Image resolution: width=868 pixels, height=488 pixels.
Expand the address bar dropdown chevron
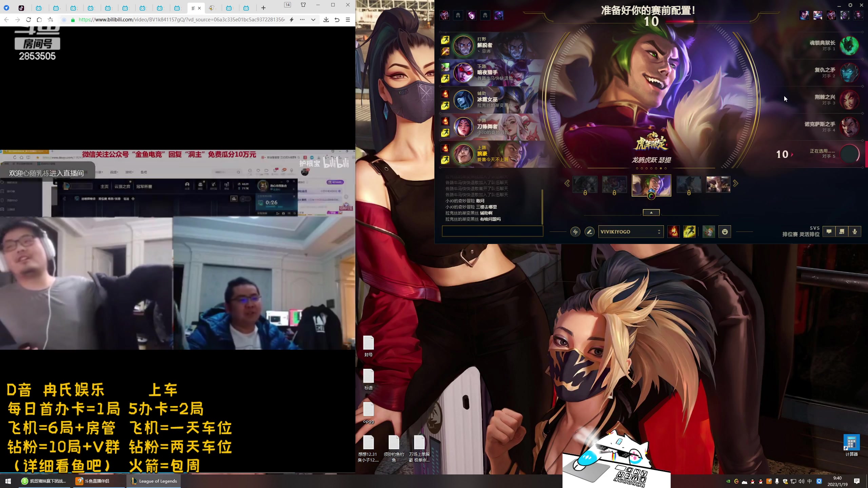[x=313, y=20]
